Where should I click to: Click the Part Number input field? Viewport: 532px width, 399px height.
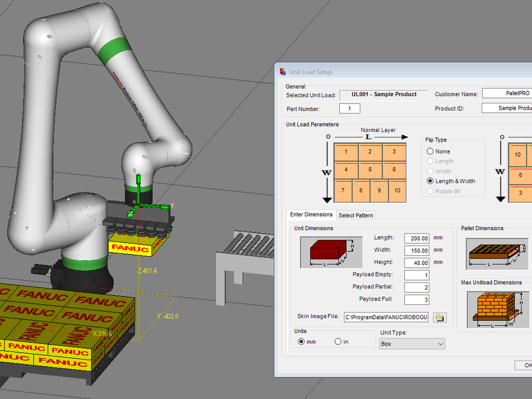(349, 108)
